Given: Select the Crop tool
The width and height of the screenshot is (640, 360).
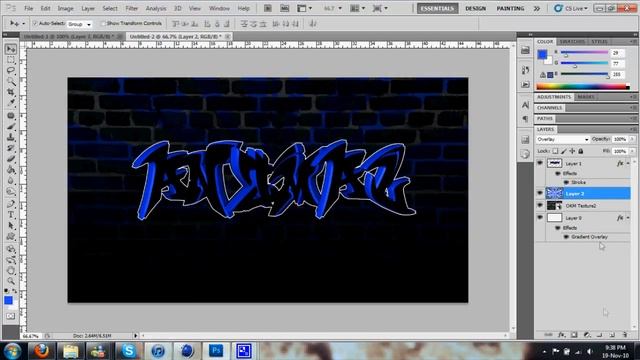Looking at the screenshot, I should point(11,92).
